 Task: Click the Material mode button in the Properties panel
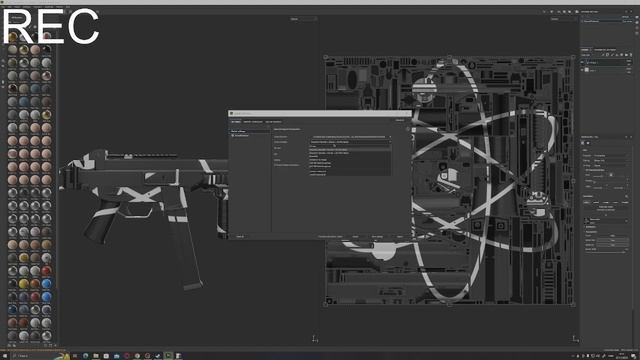click(x=606, y=207)
